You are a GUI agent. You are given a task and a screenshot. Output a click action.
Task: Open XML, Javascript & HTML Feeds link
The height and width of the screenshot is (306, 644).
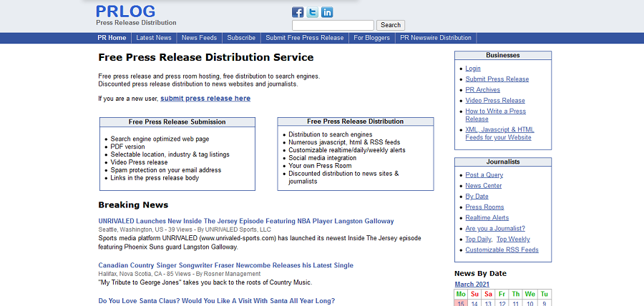pyautogui.click(x=500, y=133)
